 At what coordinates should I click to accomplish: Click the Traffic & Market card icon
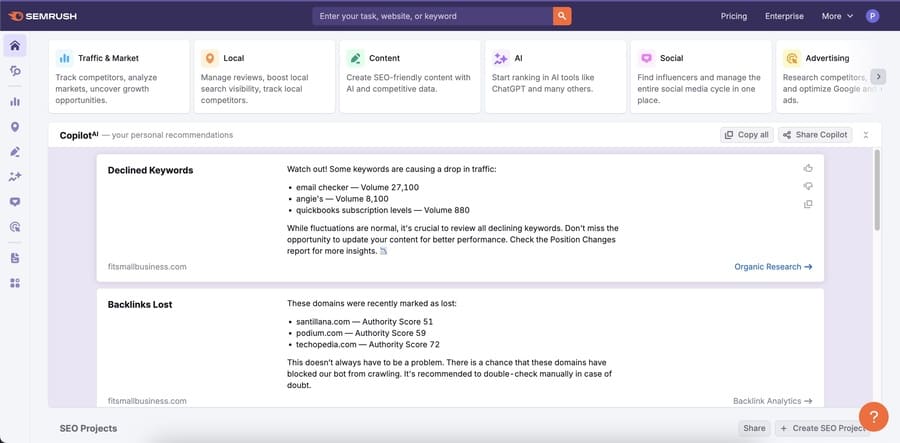(64, 58)
